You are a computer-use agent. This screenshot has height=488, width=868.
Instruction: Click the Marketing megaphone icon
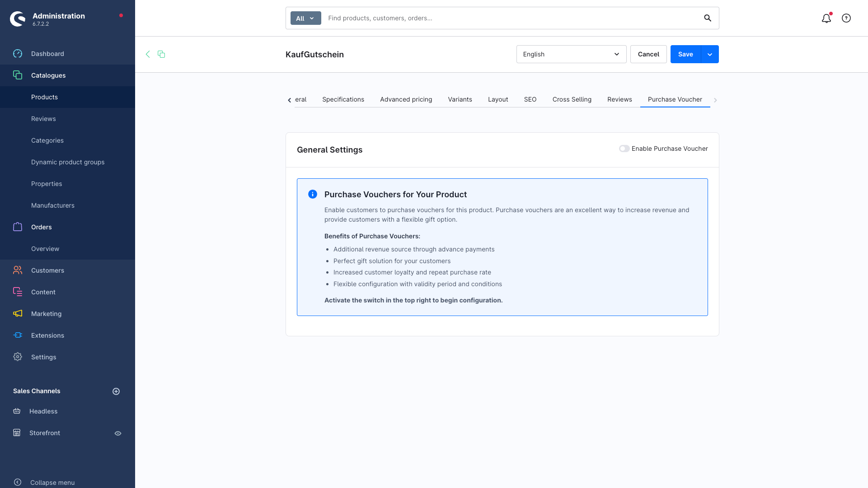coord(18,313)
